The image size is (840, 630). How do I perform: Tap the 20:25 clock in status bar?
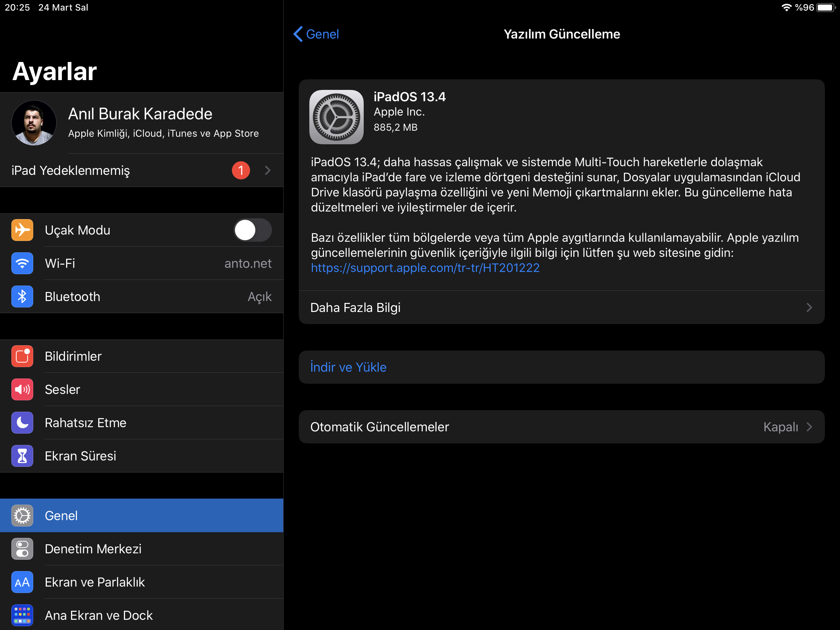pos(17,8)
